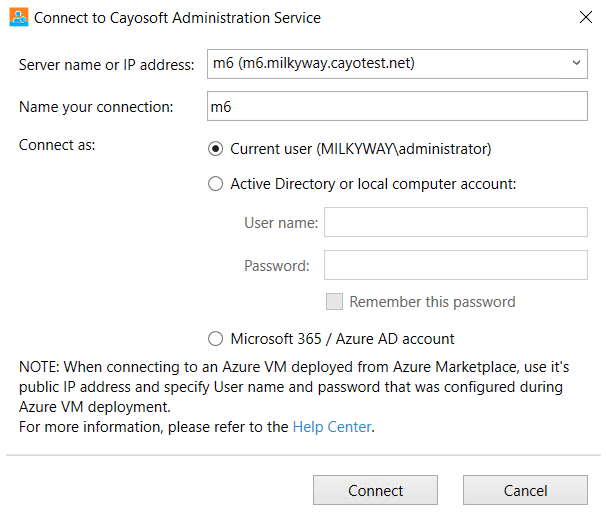
Task: Open the server name dropdown arrow
Action: click(x=576, y=63)
